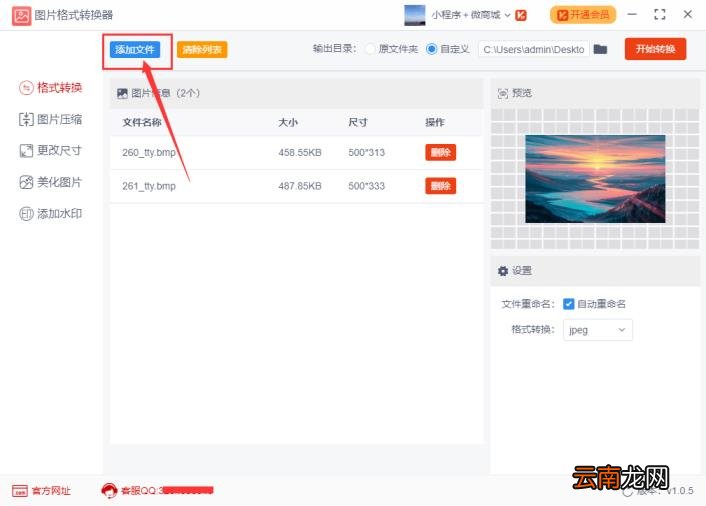Image resolution: width=706 pixels, height=506 pixels.
Task: Select the 原文件夹 output radio button
Action: [371, 49]
